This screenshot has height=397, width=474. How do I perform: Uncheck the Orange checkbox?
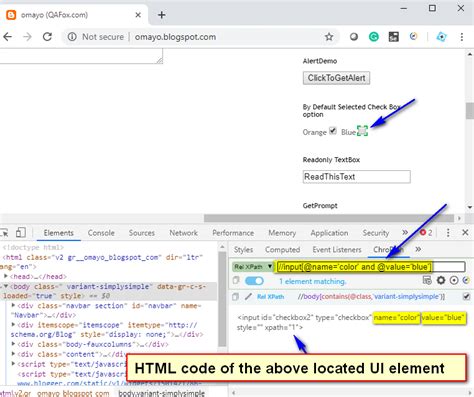coord(333,131)
